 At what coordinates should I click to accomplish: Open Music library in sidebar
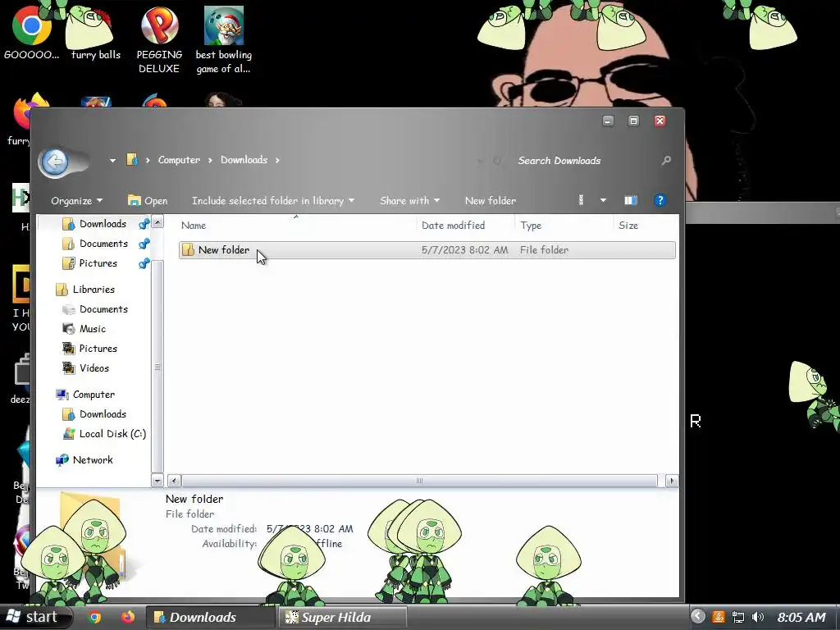pyautogui.click(x=92, y=330)
